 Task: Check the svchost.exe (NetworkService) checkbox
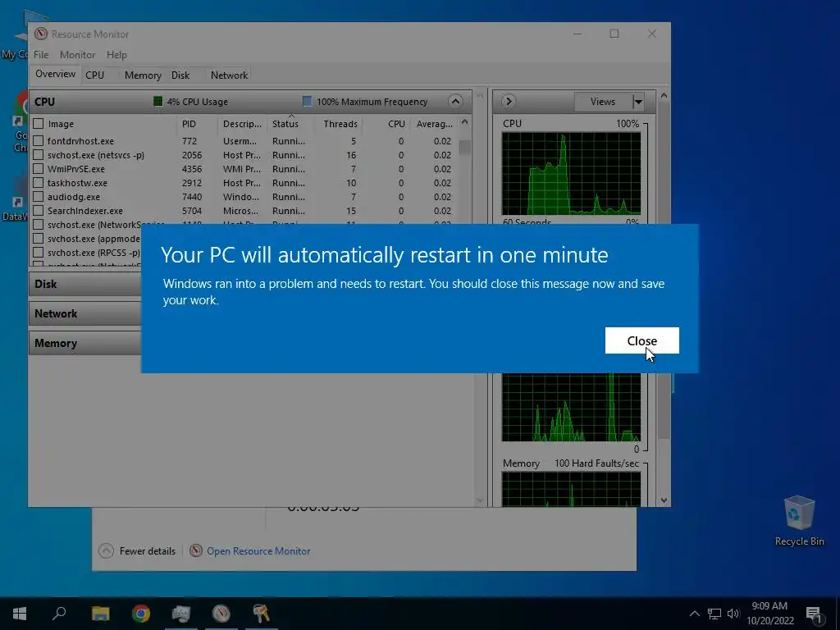pyautogui.click(x=39, y=225)
